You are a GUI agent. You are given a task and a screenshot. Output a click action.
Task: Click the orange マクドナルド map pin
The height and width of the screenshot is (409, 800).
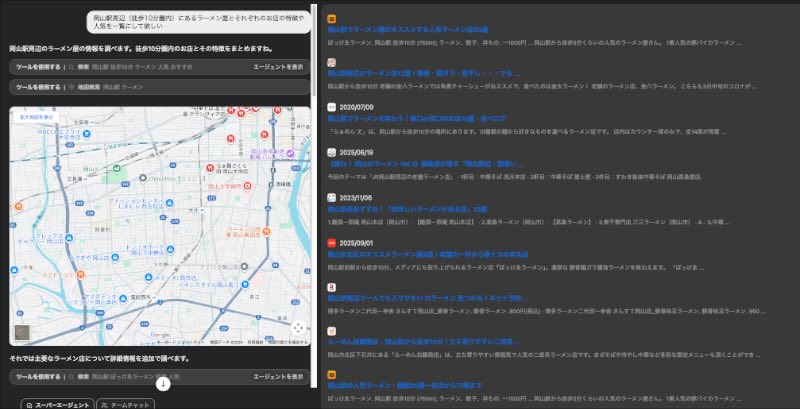pyautogui.click(x=80, y=275)
